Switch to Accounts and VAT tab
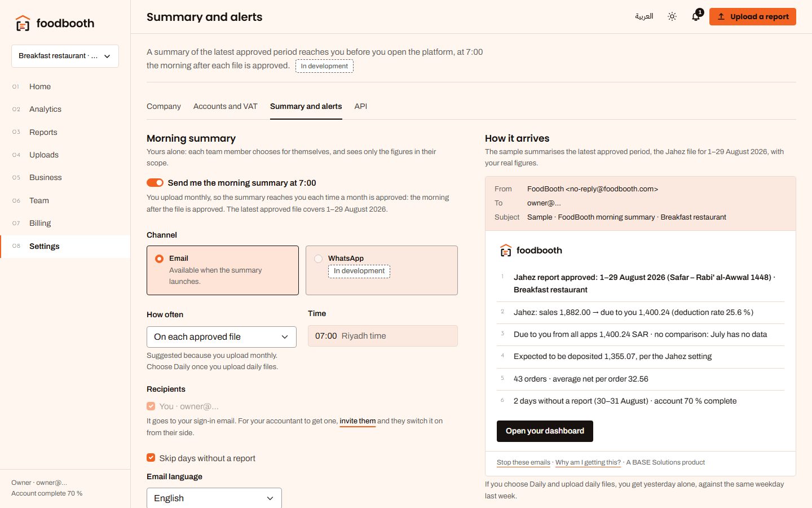 (226, 106)
